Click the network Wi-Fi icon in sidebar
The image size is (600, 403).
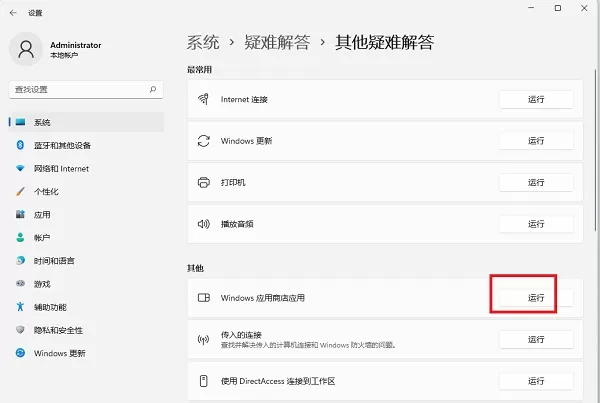(20, 168)
